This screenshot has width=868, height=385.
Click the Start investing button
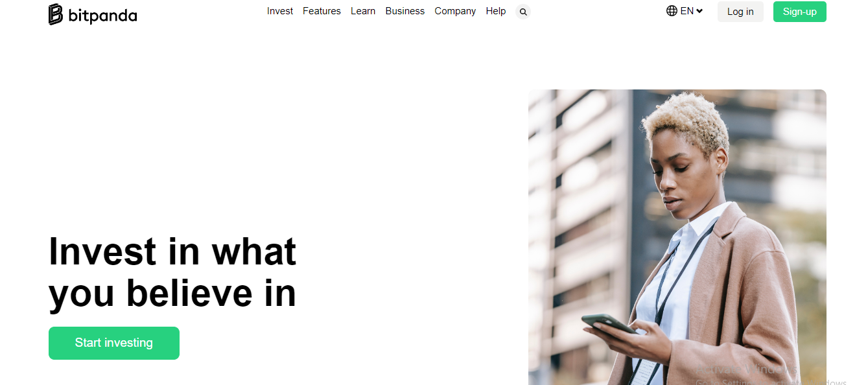tap(114, 343)
